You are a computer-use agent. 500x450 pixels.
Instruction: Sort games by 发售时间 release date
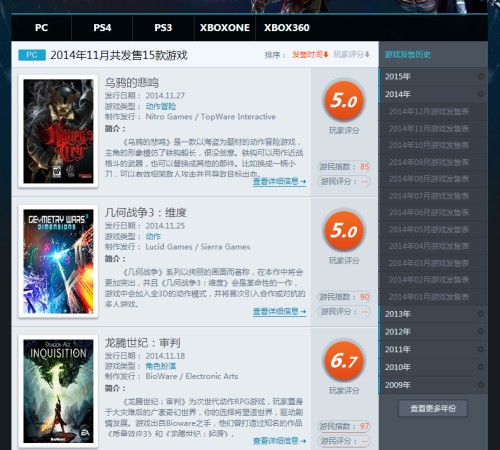[310, 54]
